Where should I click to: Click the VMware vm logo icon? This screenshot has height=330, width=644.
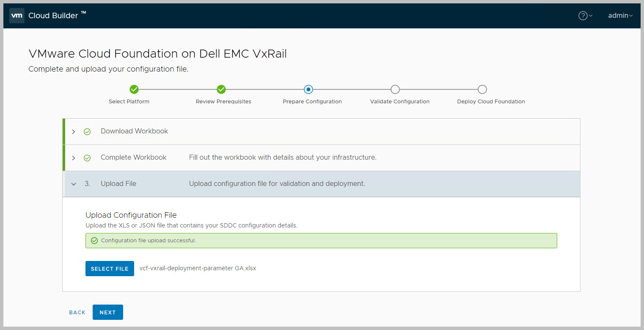coord(17,16)
